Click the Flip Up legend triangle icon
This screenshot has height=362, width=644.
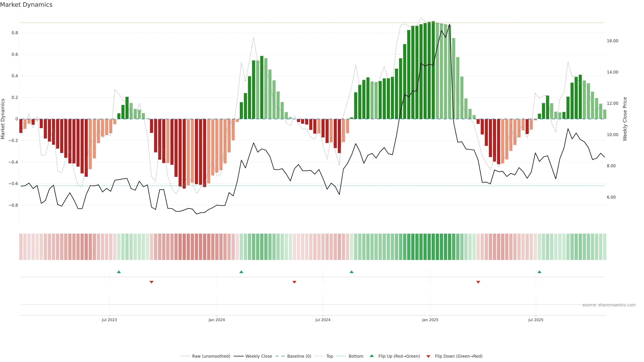tap(372, 356)
